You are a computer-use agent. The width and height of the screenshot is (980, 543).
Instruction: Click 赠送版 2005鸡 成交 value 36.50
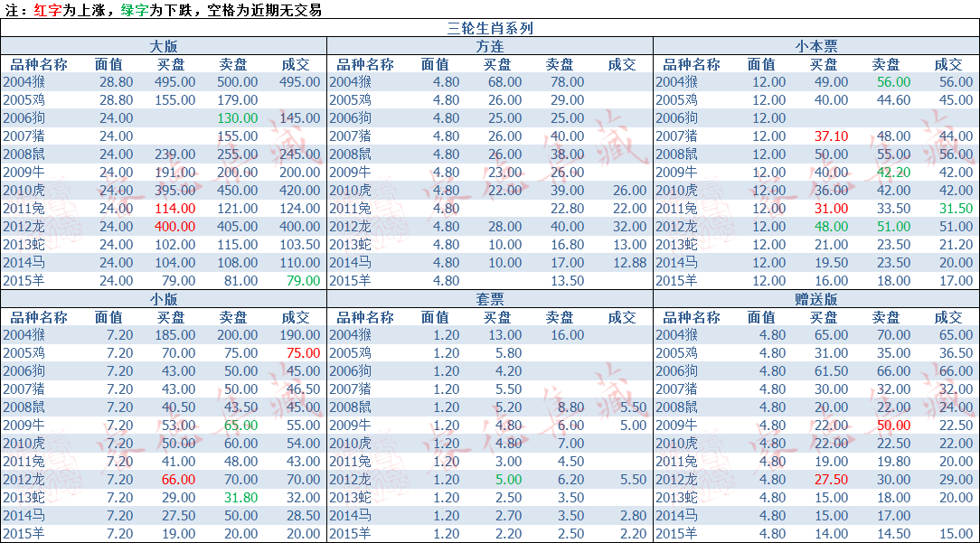pyautogui.click(x=956, y=353)
